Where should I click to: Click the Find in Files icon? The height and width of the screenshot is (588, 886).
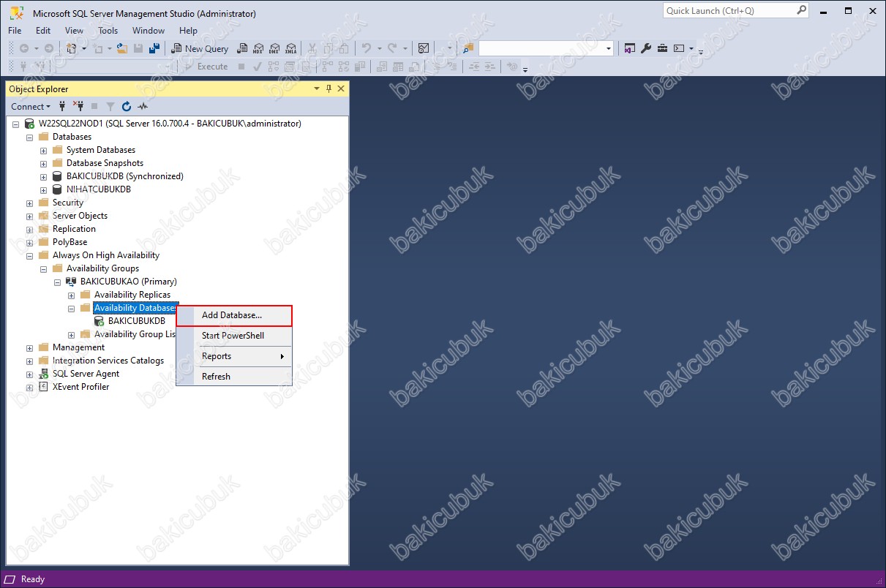pyautogui.click(x=468, y=48)
